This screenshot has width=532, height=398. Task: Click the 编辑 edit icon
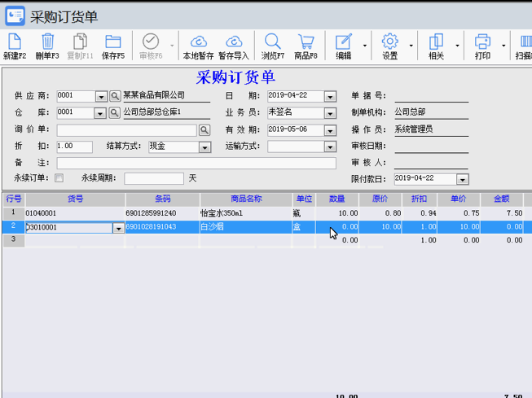point(344,42)
